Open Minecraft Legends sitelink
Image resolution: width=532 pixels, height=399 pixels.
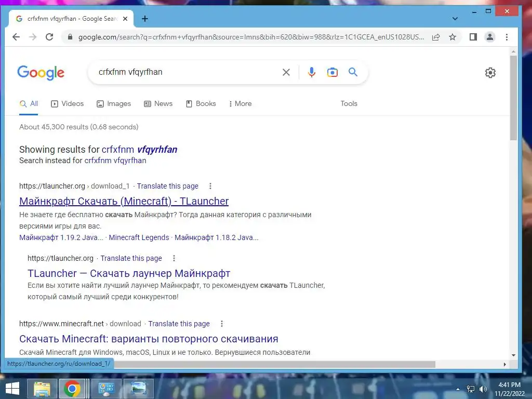click(x=139, y=237)
